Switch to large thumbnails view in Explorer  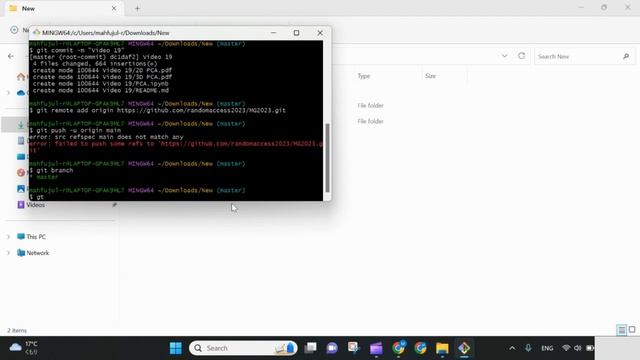(632, 329)
